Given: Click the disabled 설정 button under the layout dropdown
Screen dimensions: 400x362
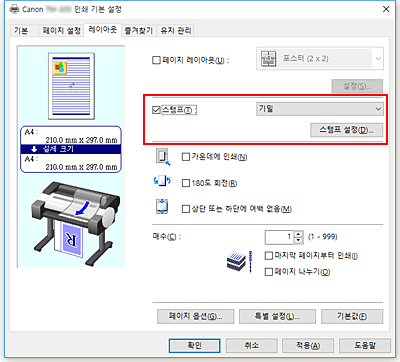Looking at the screenshot, I should pos(357,86).
